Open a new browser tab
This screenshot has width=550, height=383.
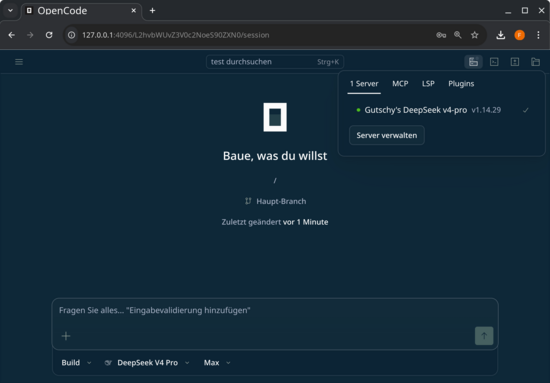pyautogui.click(x=152, y=11)
